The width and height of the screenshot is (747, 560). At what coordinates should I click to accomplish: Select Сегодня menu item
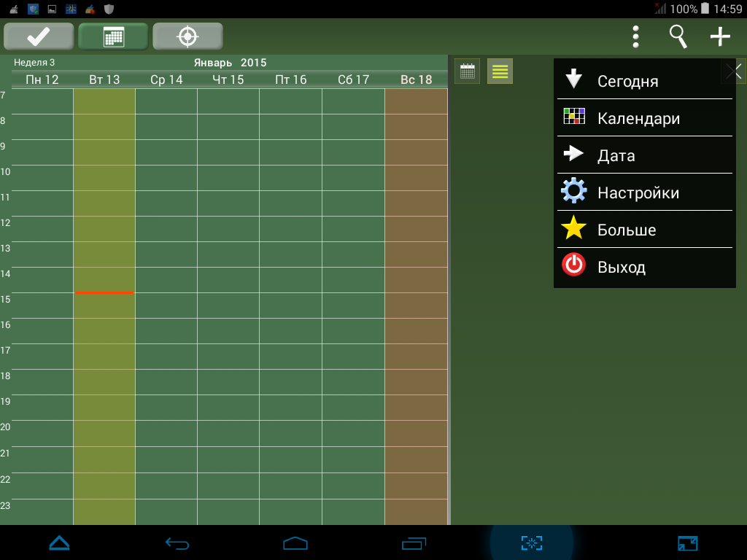[x=645, y=80]
